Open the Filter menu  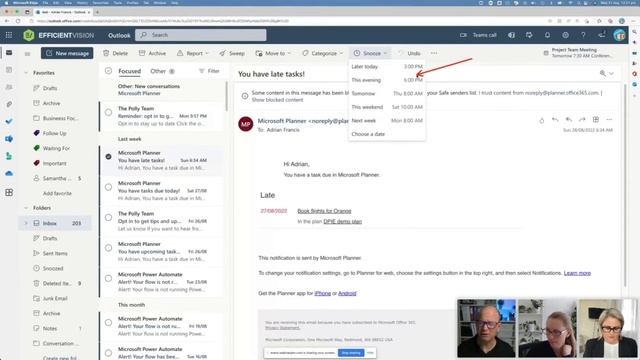click(209, 71)
